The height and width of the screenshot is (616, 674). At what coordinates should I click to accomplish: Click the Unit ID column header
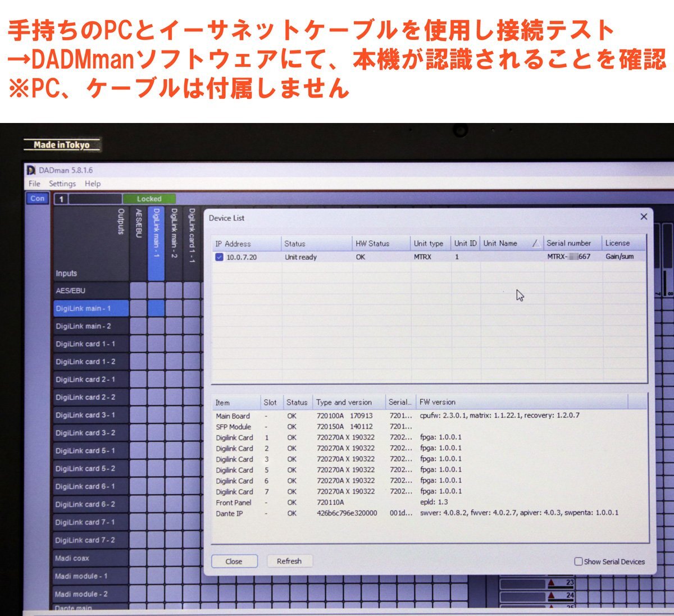click(x=466, y=244)
